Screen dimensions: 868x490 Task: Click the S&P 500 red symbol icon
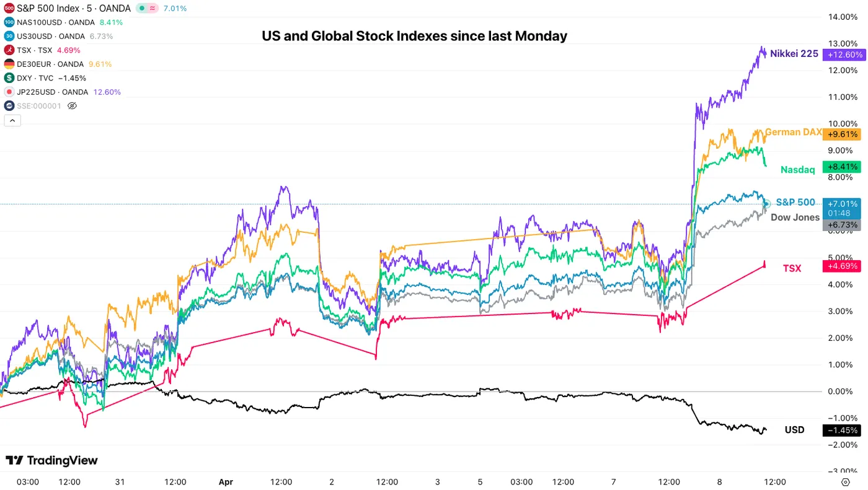(x=9, y=8)
